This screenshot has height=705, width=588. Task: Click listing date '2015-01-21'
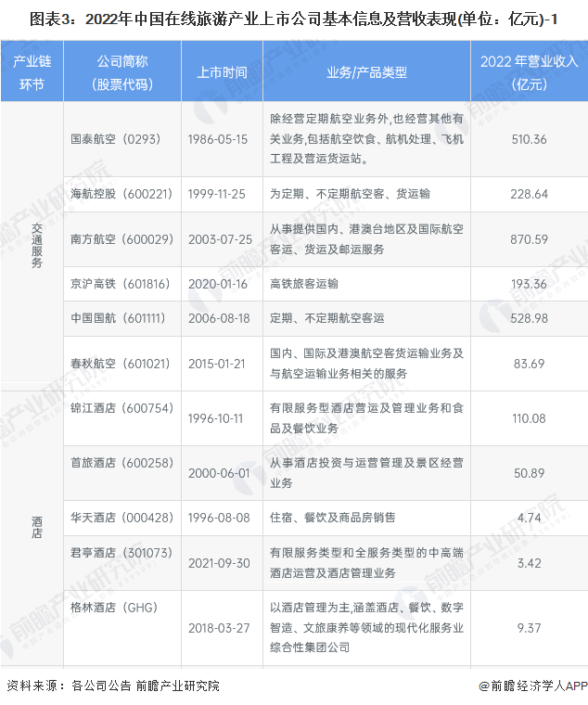(x=217, y=364)
